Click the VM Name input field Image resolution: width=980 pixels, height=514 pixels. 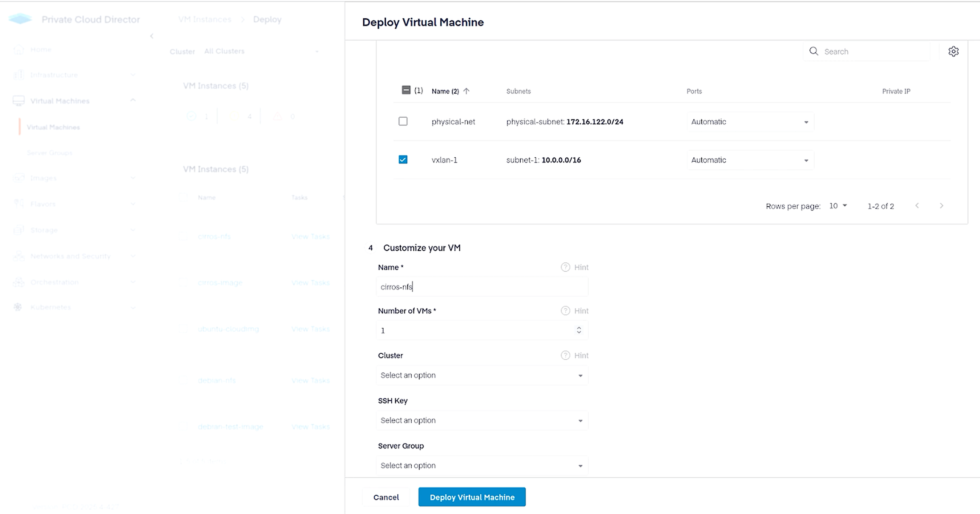[482, 287]
